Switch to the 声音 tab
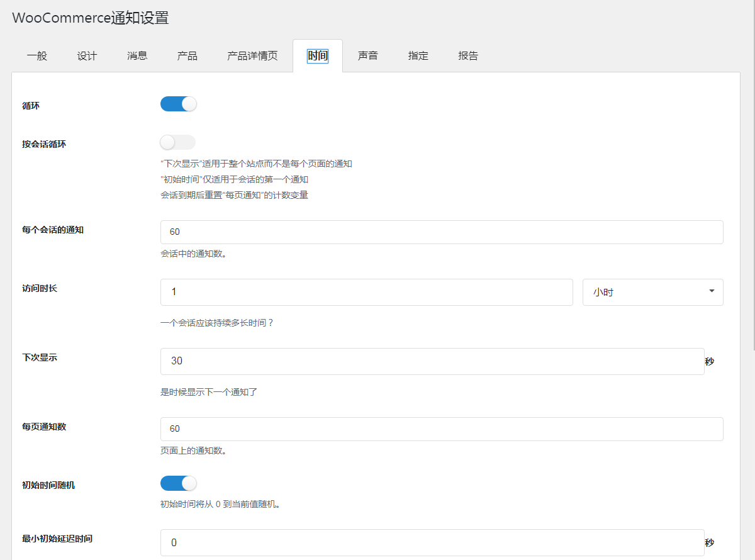Viewport: 755px width, 560px height. coord(367,56)
